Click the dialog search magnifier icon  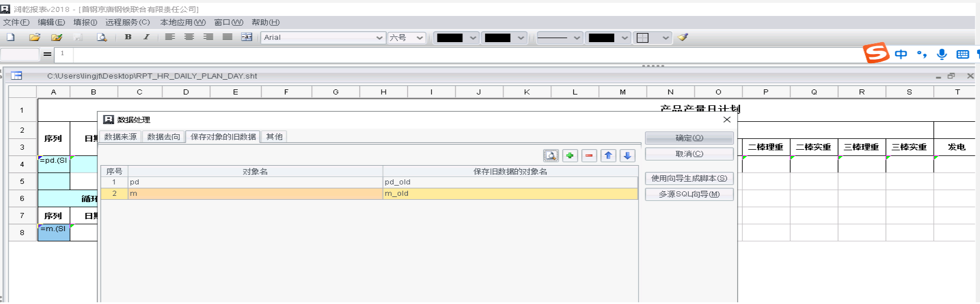(551, 155)
